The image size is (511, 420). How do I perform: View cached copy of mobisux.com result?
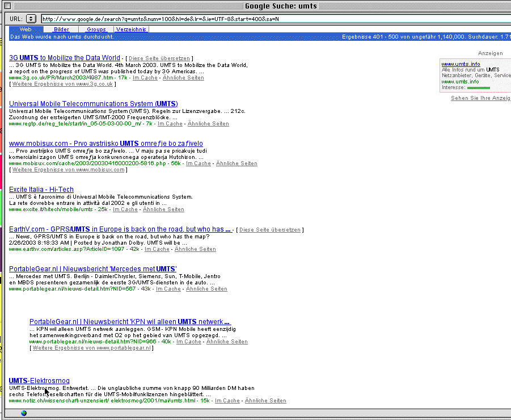coord(198,163)
